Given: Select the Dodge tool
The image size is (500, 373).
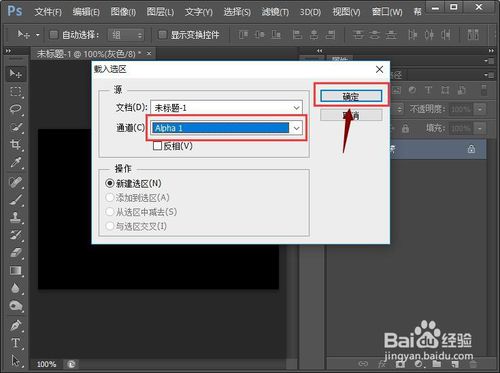Looking at the screenshot, I should coord(15,306).
